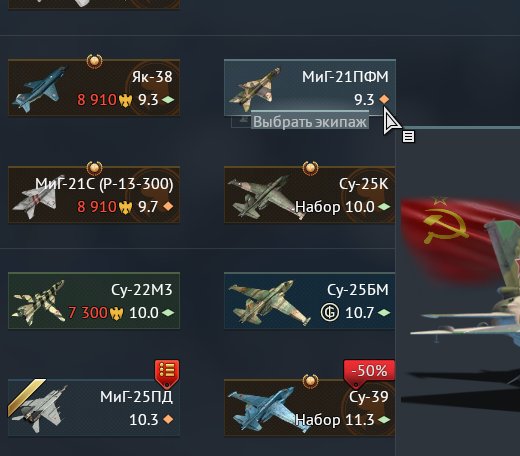Click the medal icon above МиГ-21С

tap(95, 168)
